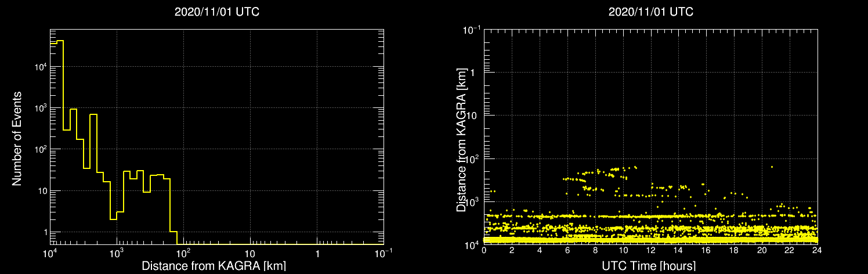This screenshot has width=868, height=274.
Task: Click hour tick "22" on UTC Time axis
Action: click(790, 251)
